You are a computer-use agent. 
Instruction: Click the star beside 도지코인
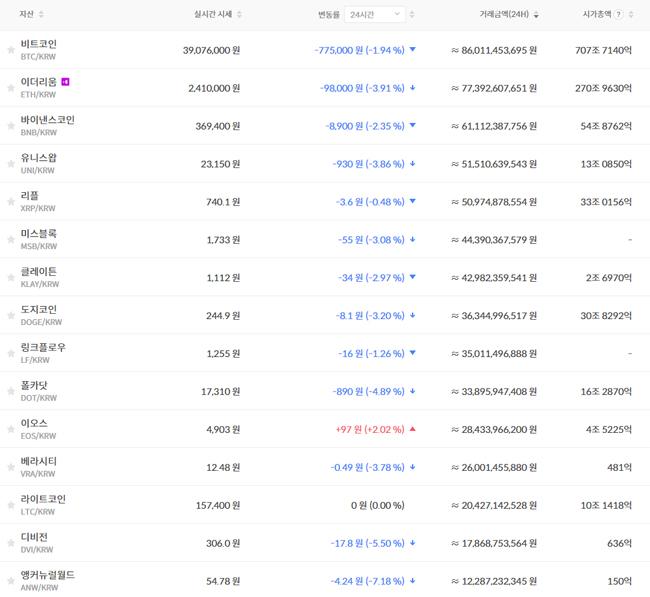(x=11, y=315)
